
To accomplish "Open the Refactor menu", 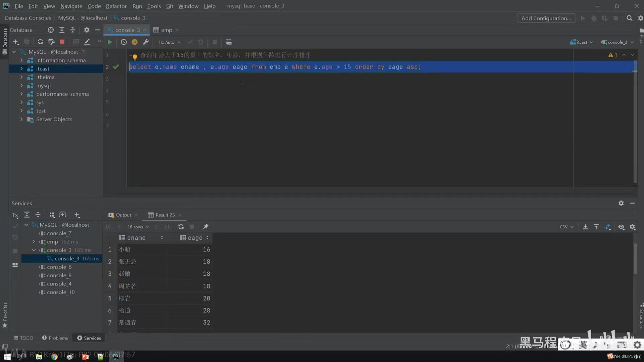I will [116, 6].
